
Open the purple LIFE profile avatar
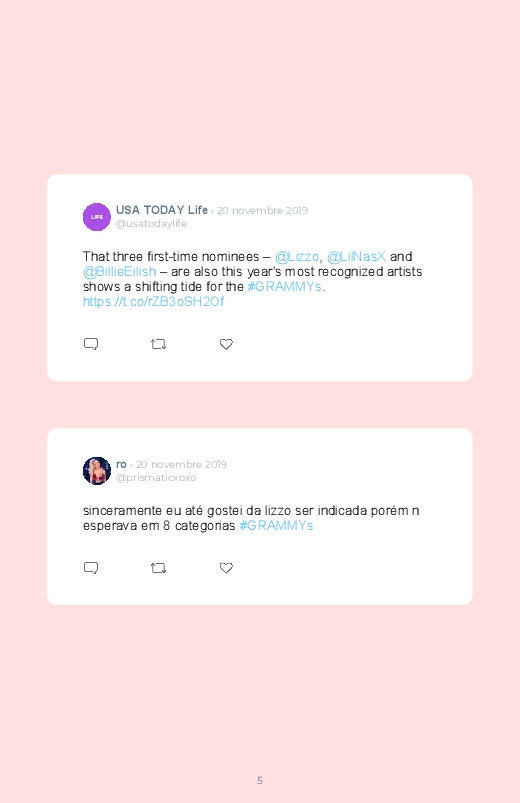click(97, 217)
